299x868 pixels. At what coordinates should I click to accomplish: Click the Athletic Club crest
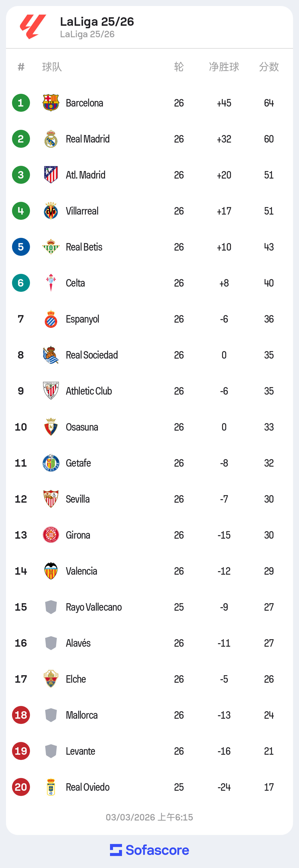coord(51,391)
